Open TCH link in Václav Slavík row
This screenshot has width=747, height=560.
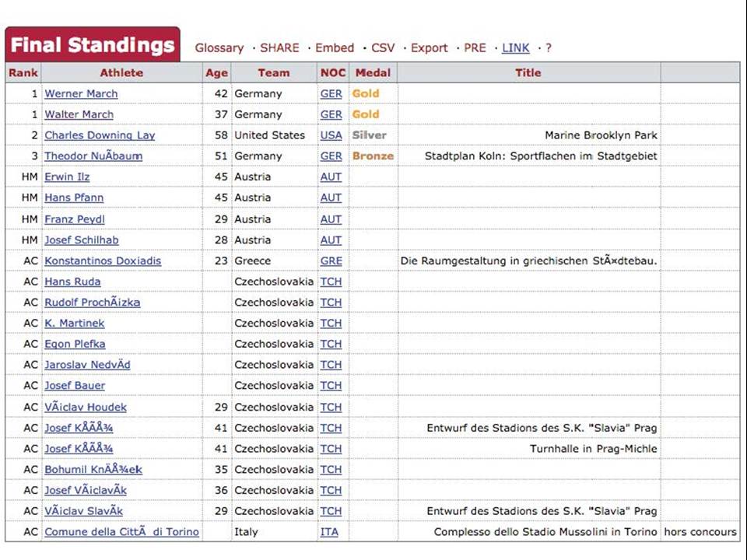331,511
